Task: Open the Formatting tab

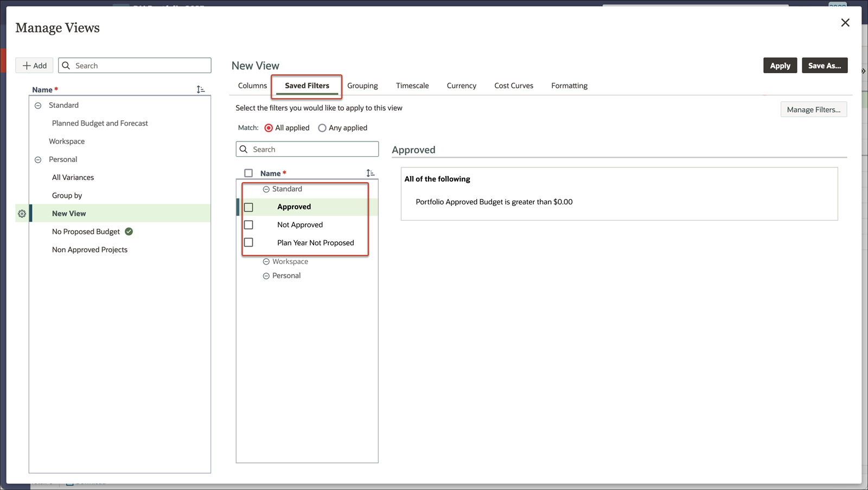Action: coord(570,86)
